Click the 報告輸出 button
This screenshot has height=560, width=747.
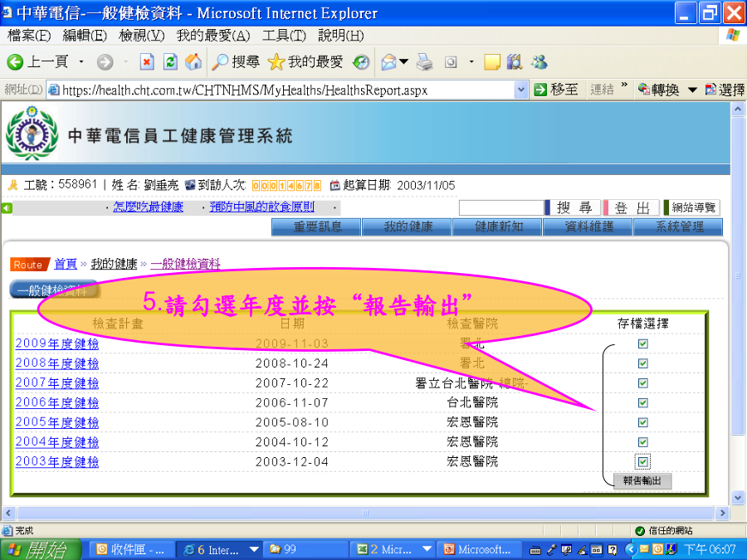click(x=642, y=481)
